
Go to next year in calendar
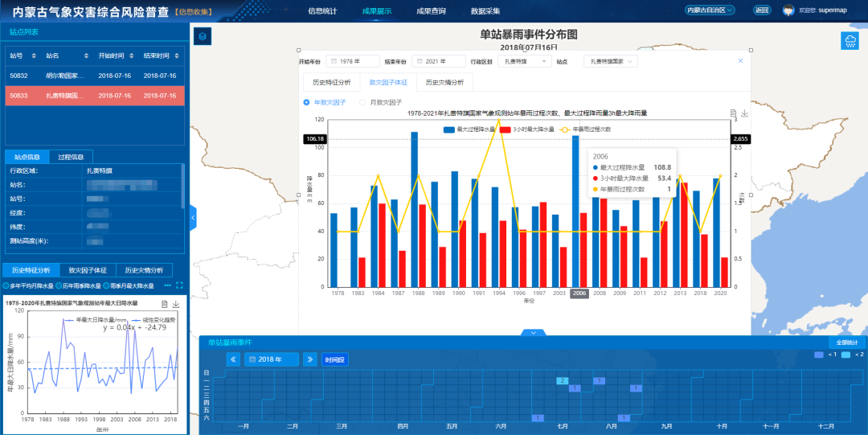click(x=309, y=359)
